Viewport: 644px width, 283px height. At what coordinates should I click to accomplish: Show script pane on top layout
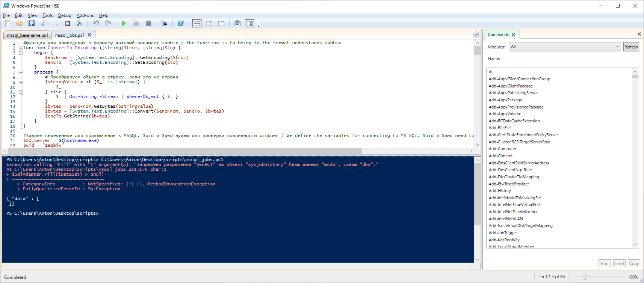pyautogui.click(x=197, y=23)
